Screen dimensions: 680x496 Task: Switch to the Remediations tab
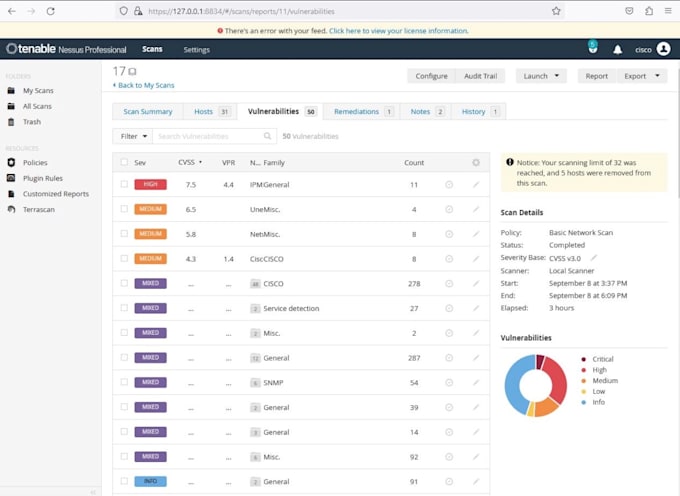tap(362, 111)
